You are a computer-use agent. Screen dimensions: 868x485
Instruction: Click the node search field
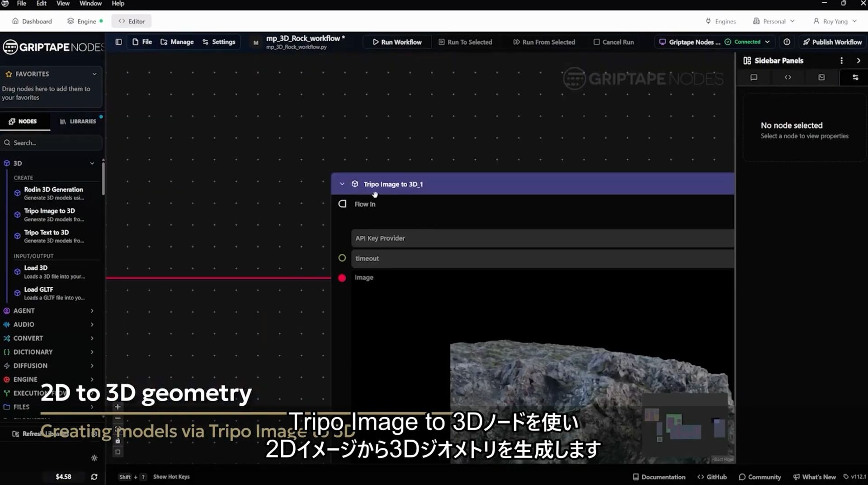coord(52,143)
